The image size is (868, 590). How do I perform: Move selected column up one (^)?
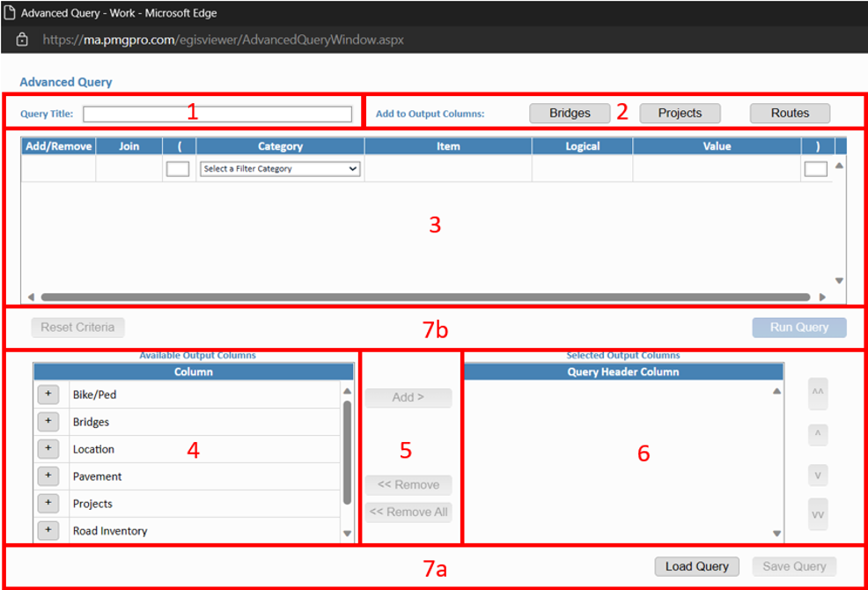coord(818,434)
